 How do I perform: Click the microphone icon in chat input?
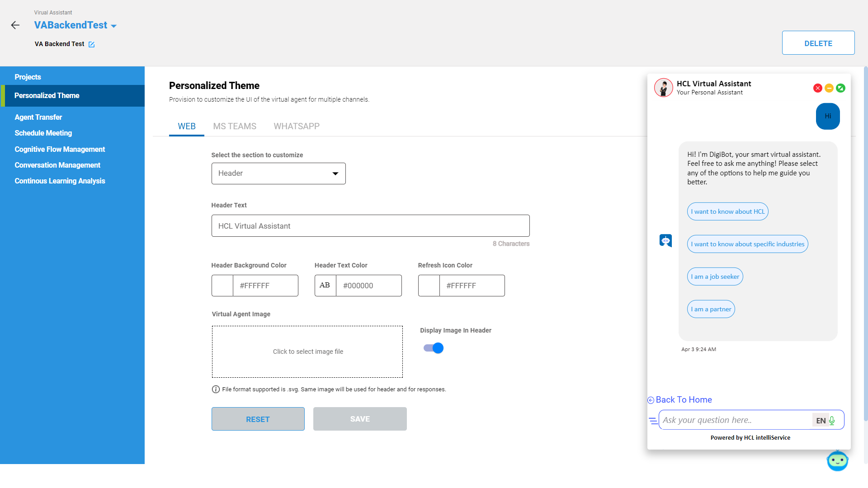pyautogui.click(x=832, y=421)
